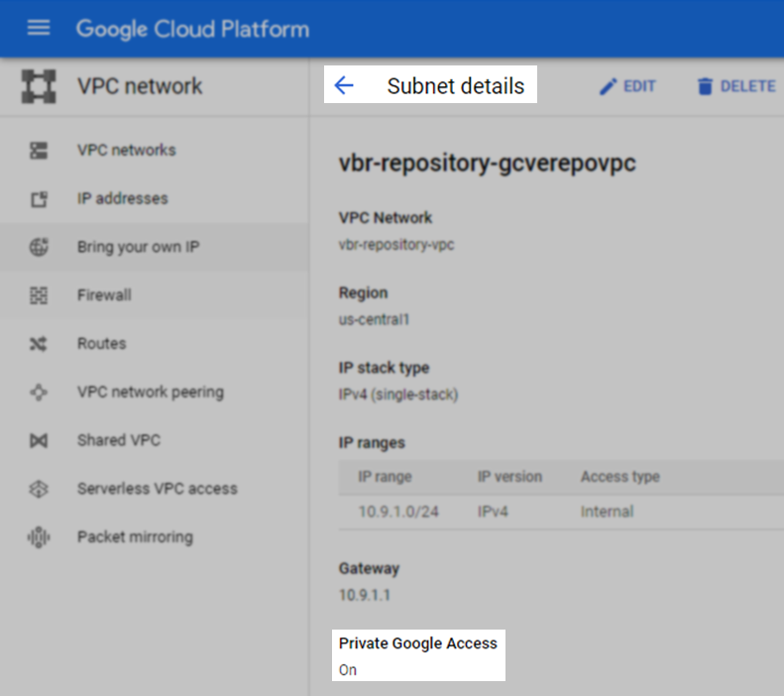Image resolution: width=784 pixels, height=696 pixels.
Task: Click the Access type column header
Action: (x=620, y=477)
